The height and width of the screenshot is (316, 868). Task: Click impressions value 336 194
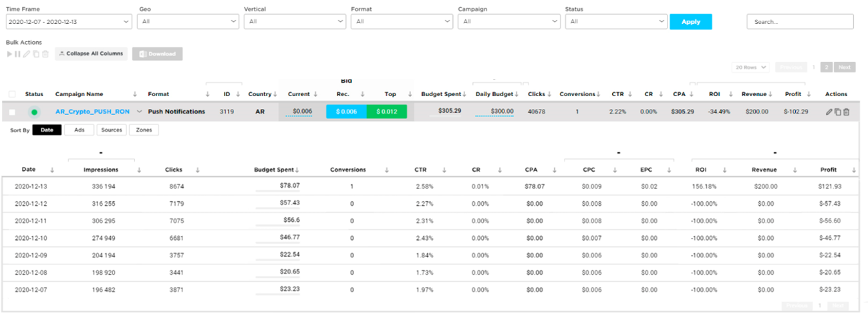click(105, 186)
